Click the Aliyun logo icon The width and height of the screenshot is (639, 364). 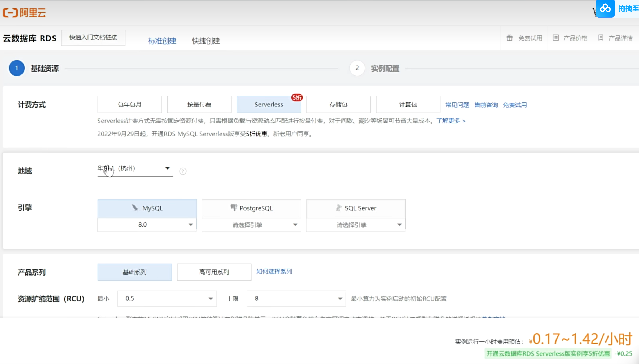click(x=11, y=12)
